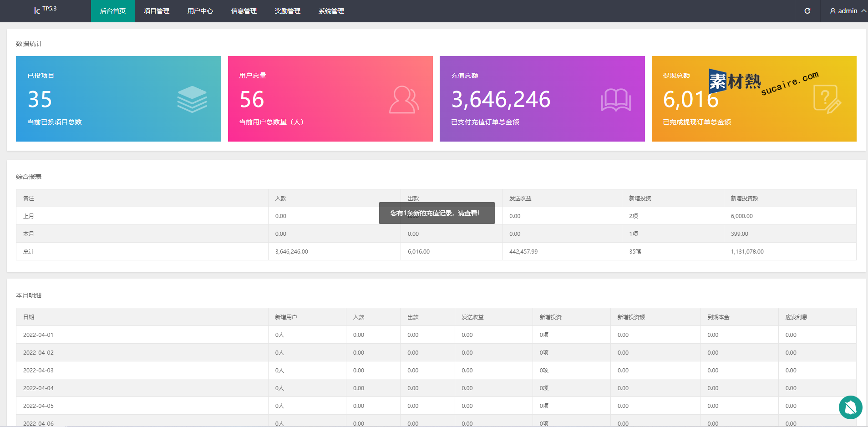Open the 信息管理 menu
The height and width of the screenshot is (427, 868).
(x=244, y=11)
